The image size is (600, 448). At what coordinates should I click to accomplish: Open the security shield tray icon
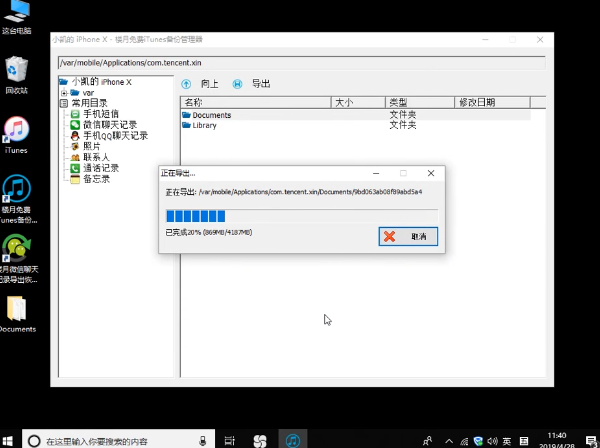click(x=478, y=441)
